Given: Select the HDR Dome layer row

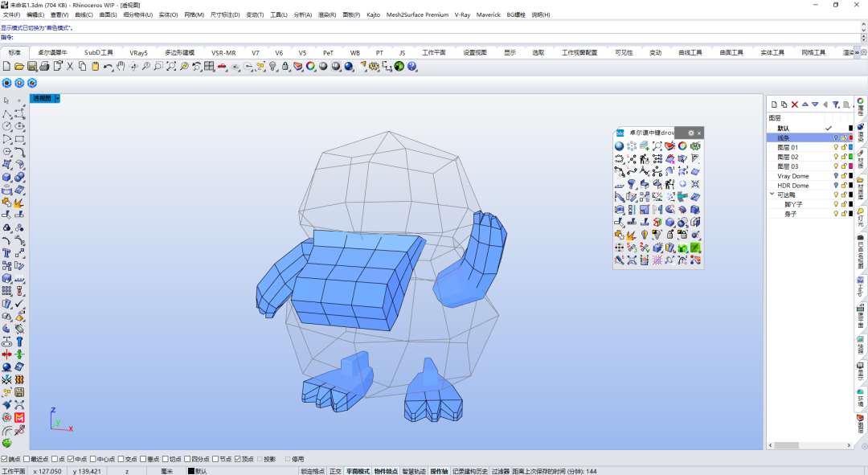Looking at the screenshot, I should 810,186.
